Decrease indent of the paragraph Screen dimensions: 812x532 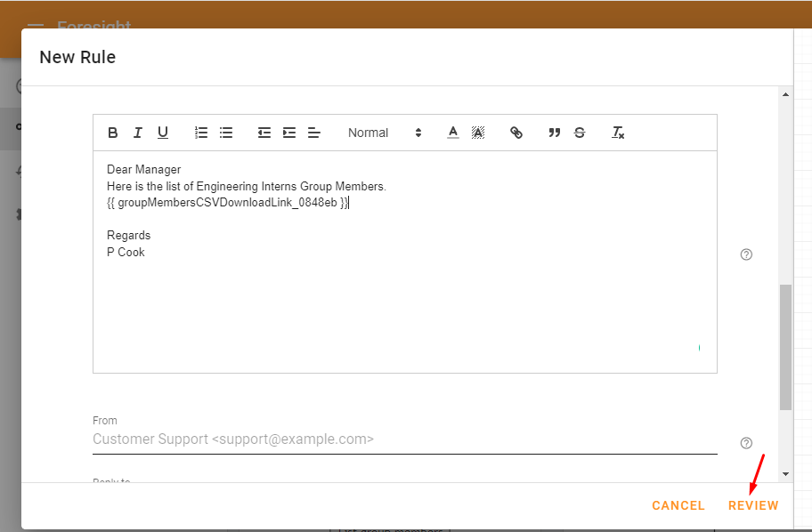click(x=264, y=133)
